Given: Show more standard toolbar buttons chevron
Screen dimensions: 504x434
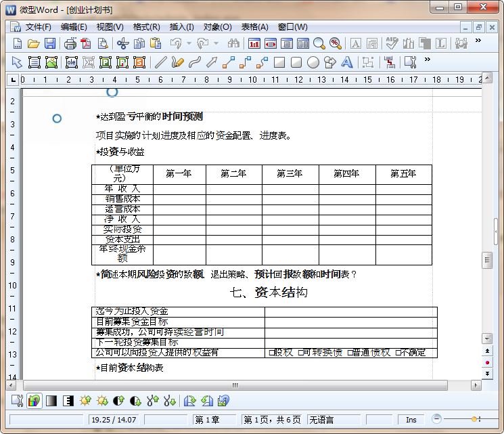Looking at the screenshot, I should coord(478,40).
